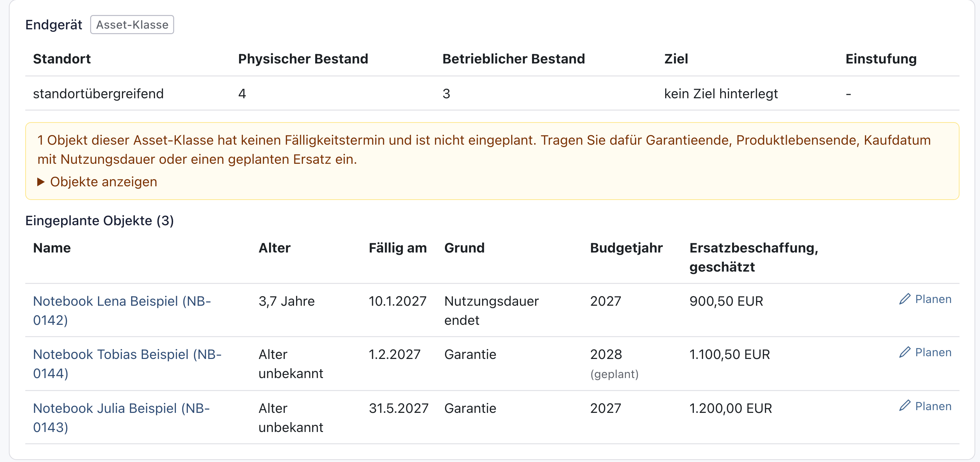Expand the 'Objekte anzeigen' disclosure triangle
980x462 pixels.
point(41,182)
